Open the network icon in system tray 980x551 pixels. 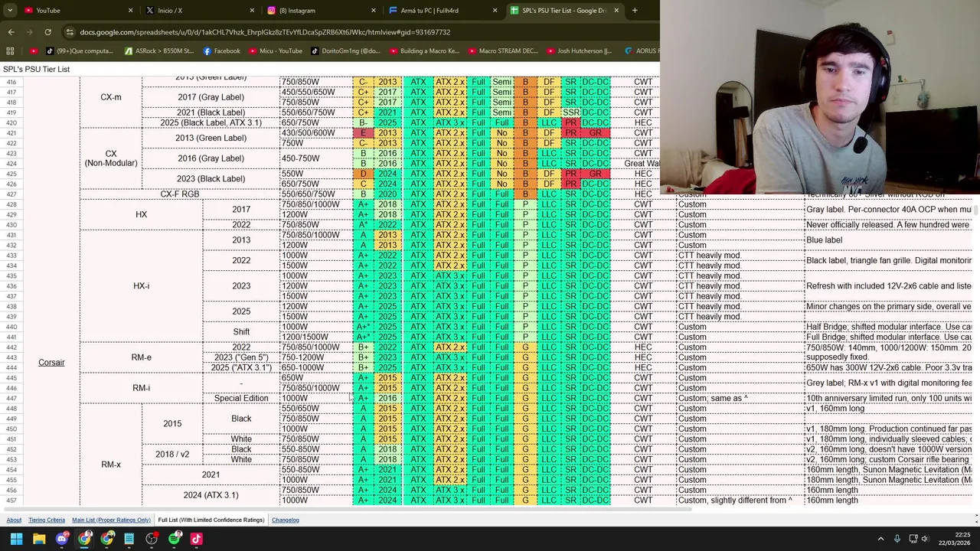(x=913, y=539)
